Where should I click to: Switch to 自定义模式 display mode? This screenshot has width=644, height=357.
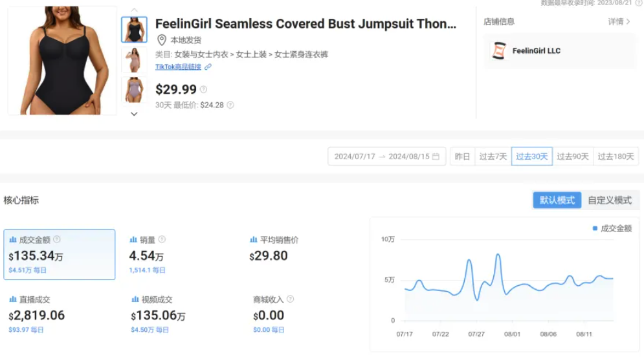click(x=610, y=200)
